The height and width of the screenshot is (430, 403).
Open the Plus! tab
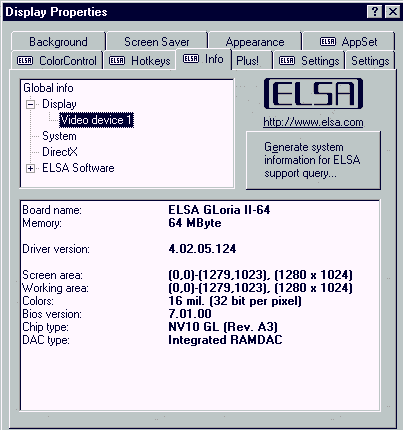251,61
